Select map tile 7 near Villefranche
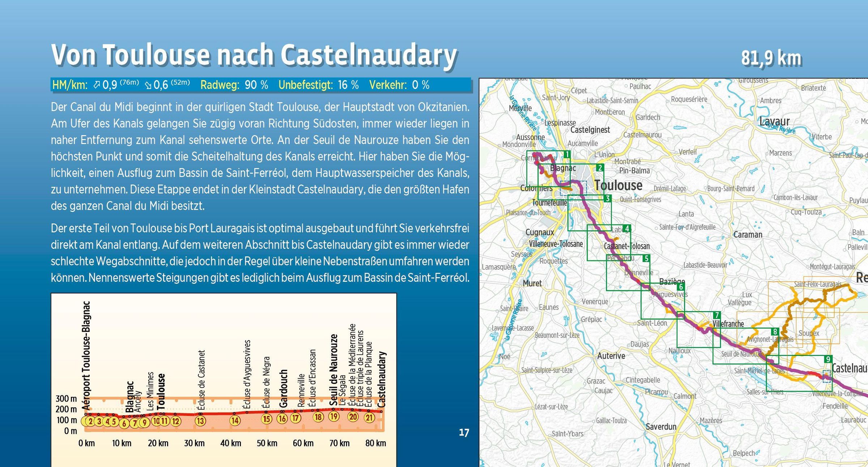Viewport: 868px width, 467px height. [x=716, y=315]
